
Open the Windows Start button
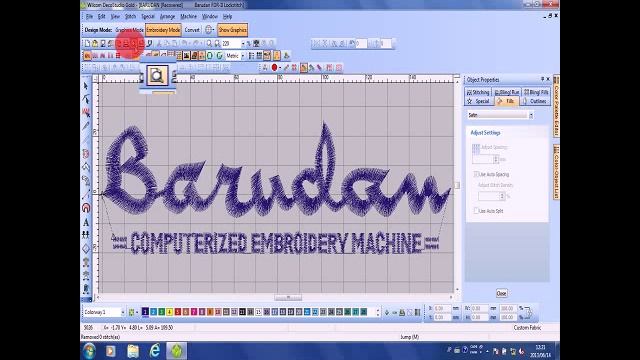click(89, 351)
